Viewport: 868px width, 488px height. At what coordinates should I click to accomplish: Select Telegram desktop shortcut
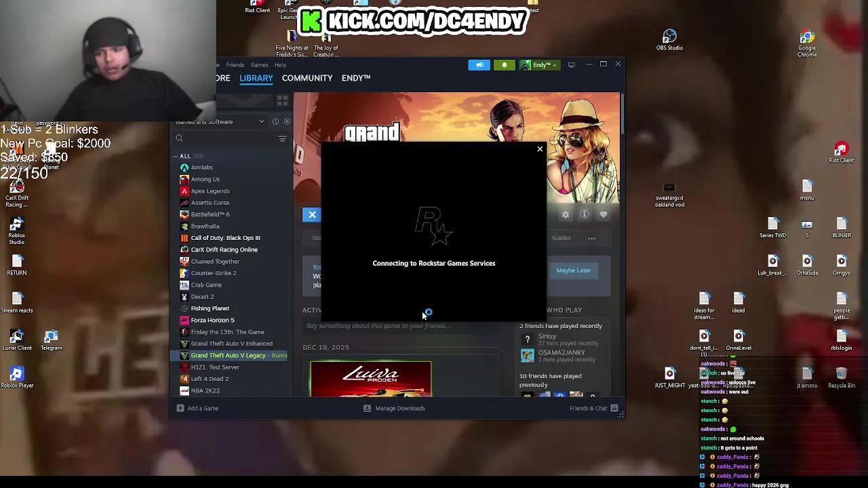click(51, 340)
